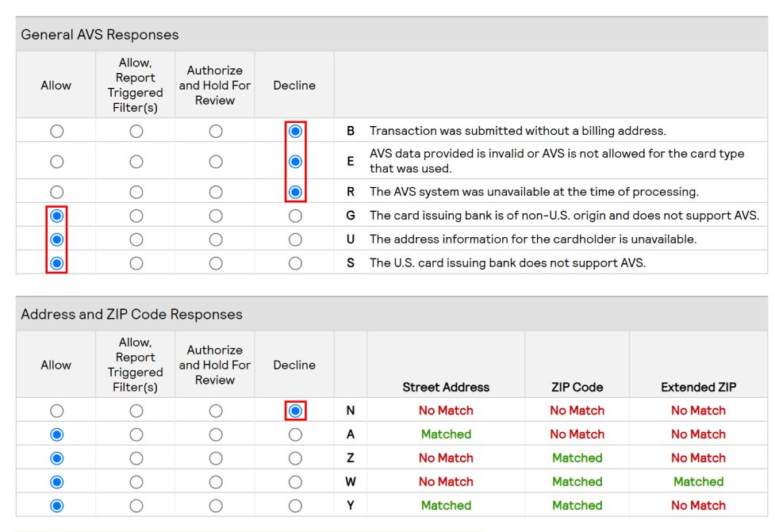Set code B to Decline
This screenshot has height=532, width=775.
click(x=295, y=132)
